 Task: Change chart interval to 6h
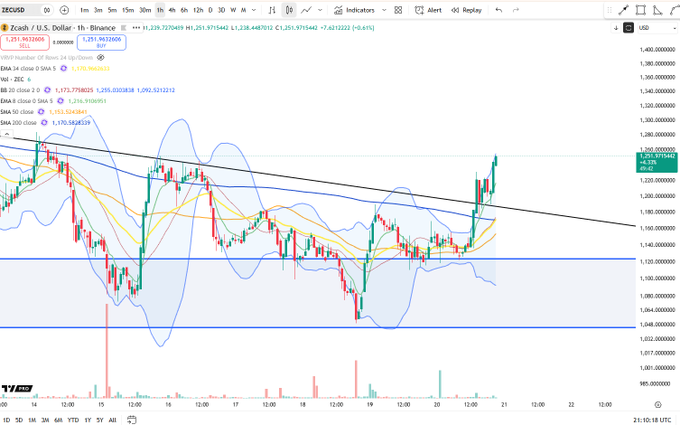point(184,10)
